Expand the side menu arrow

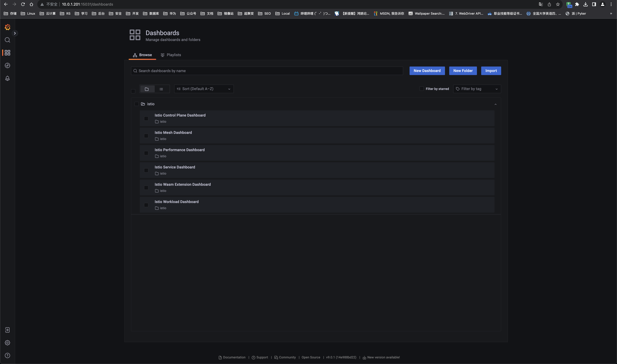(15, 33)
